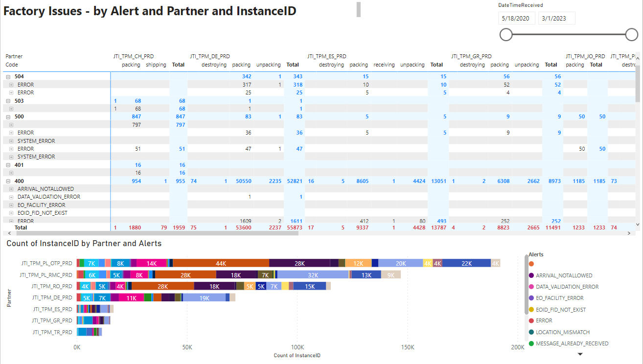This screenshot has height=364, width=643.
Task: Collapse the 400 code group
Action: coord(8,181)
